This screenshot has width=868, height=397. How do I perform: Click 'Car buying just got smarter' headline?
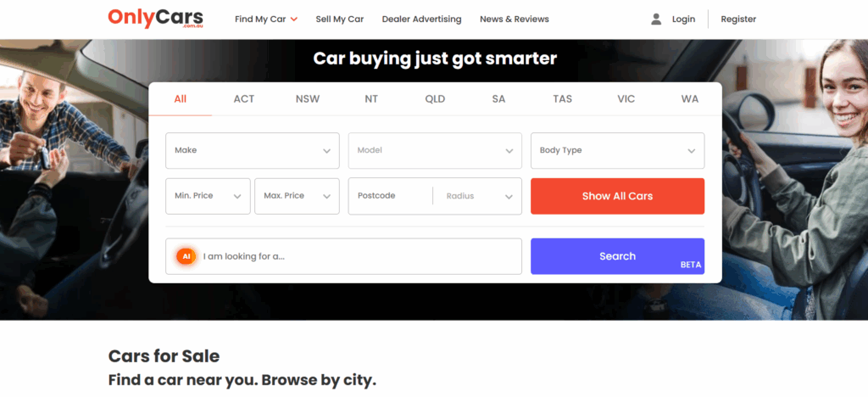[x=435, y=59]
